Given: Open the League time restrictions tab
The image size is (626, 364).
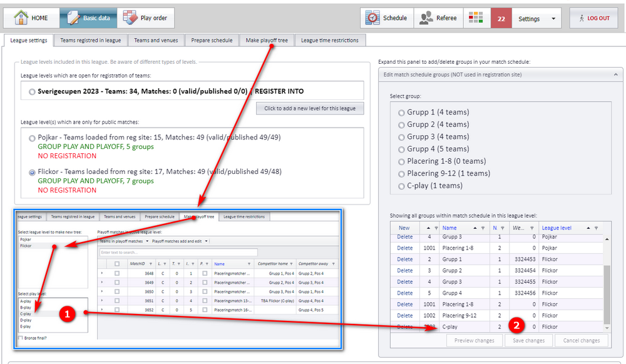Looking at the screenshot, I should [x=330, y=40].
